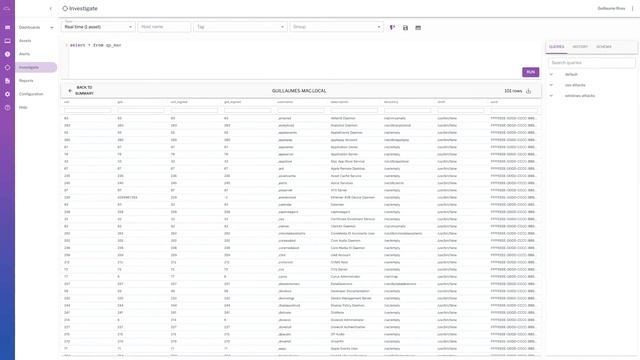This screenshot has width=640, height=360.
Task: Open the Assets laptop icon
Action: 7,41
